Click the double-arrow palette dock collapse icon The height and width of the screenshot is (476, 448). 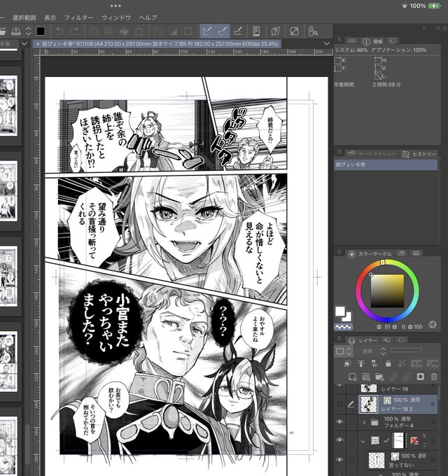click(x=437, y=28)
